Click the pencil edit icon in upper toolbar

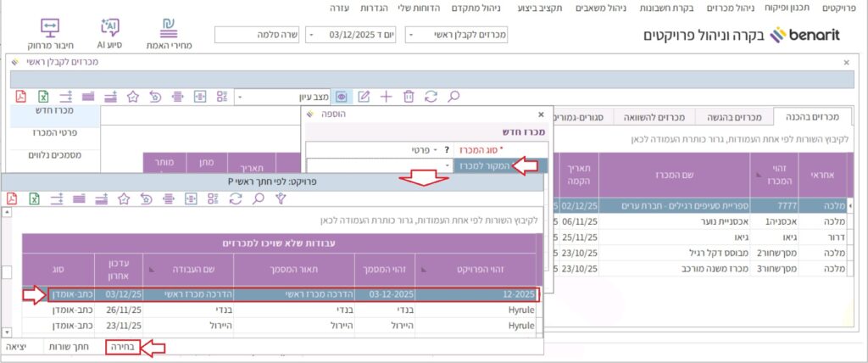coord(364,97)
